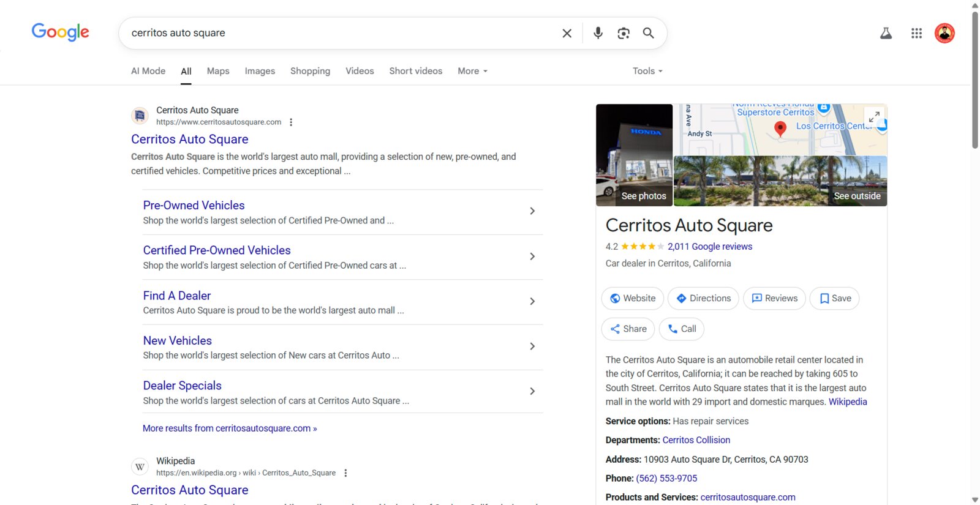Go to Google home via the logo
This screenshot has width=980, height=505.
60,32
